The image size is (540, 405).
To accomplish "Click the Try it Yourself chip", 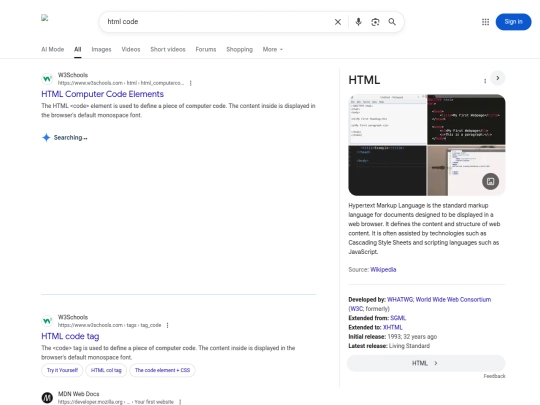I will pos(62,370).
